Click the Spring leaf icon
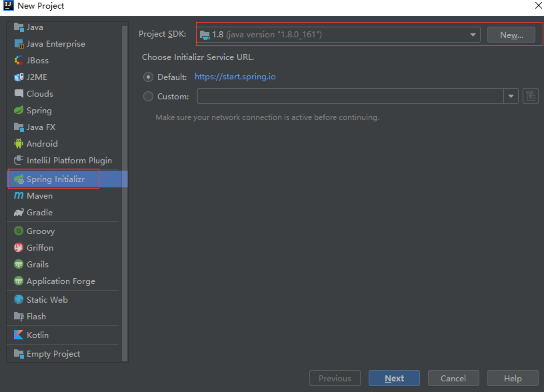 19,110
